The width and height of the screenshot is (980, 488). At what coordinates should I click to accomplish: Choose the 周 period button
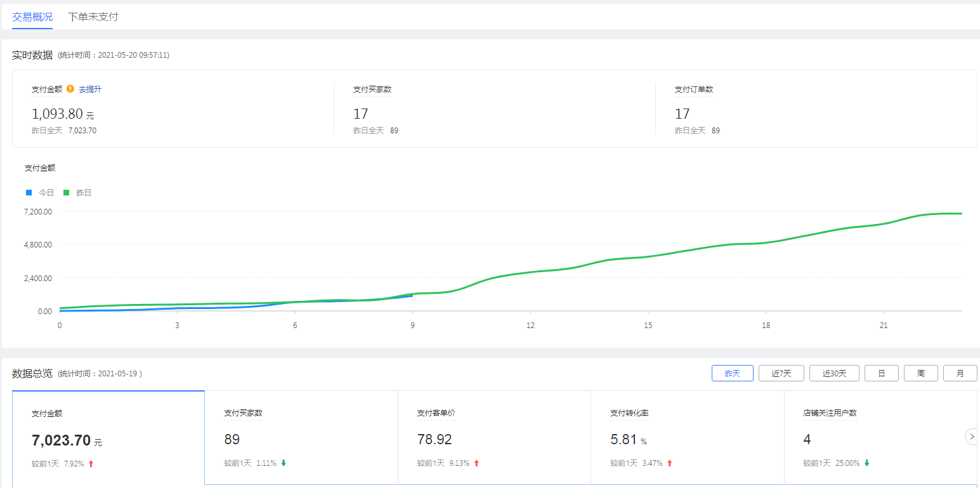coord(921,373)
